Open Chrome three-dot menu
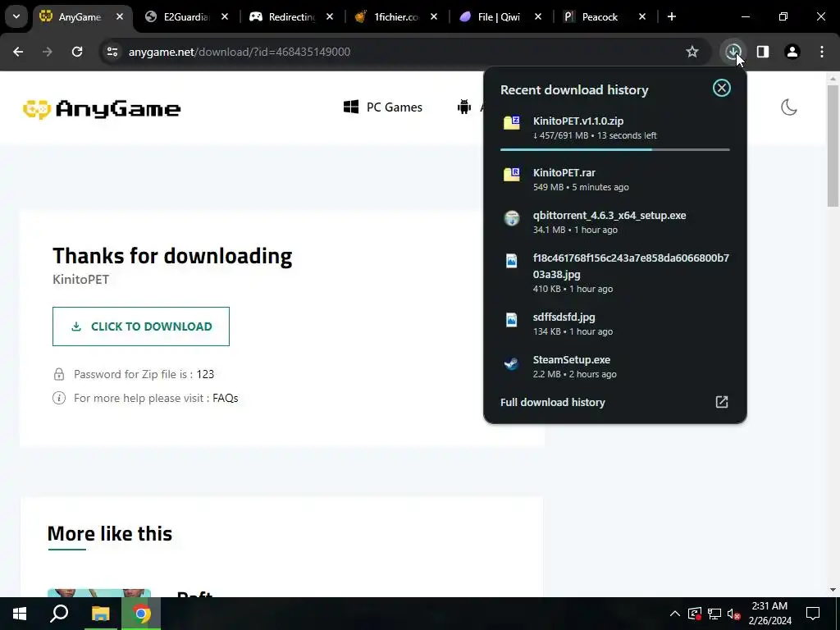Viewport: 840px width, 630px height. click(x=822, y=52)
